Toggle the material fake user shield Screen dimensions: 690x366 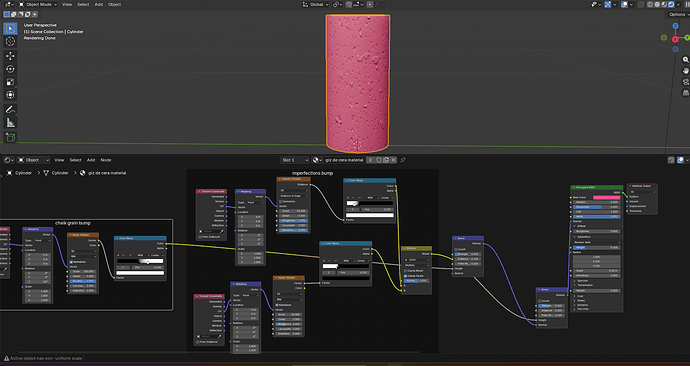click(x=378, y=160)
